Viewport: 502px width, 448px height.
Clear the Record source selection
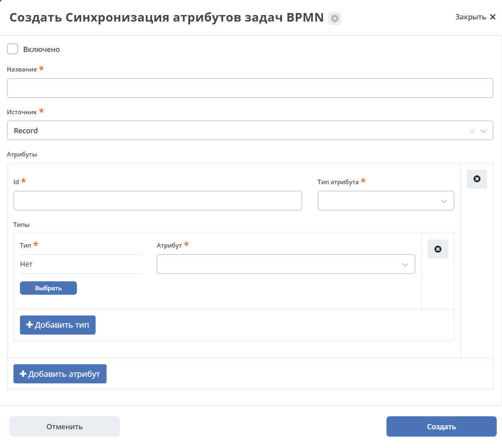[x=472, y=131]
